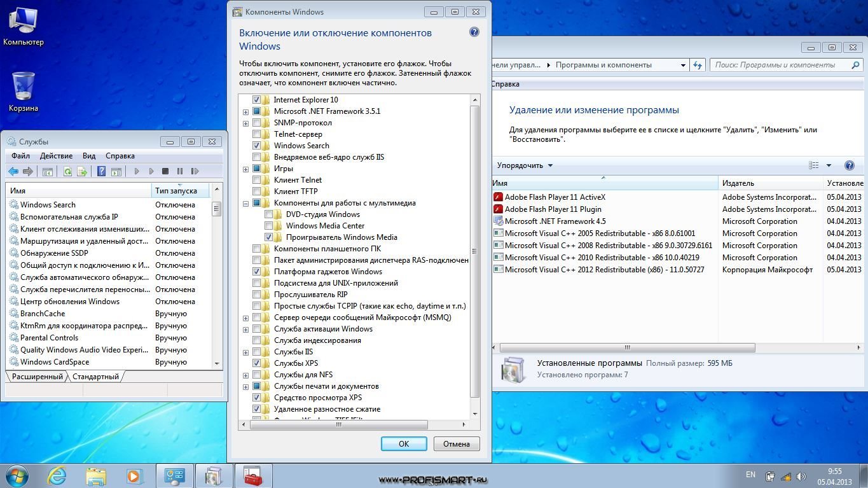
Task: Open the Справка menu in Службы
Action: (x=120, y=156)
